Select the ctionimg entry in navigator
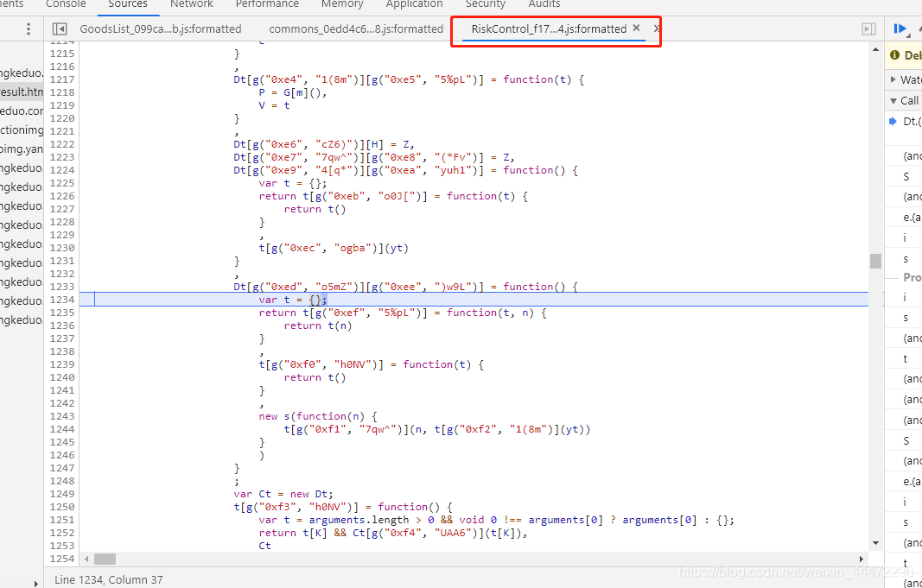Screen dimensions: 922x588 (x=22, y=130)
